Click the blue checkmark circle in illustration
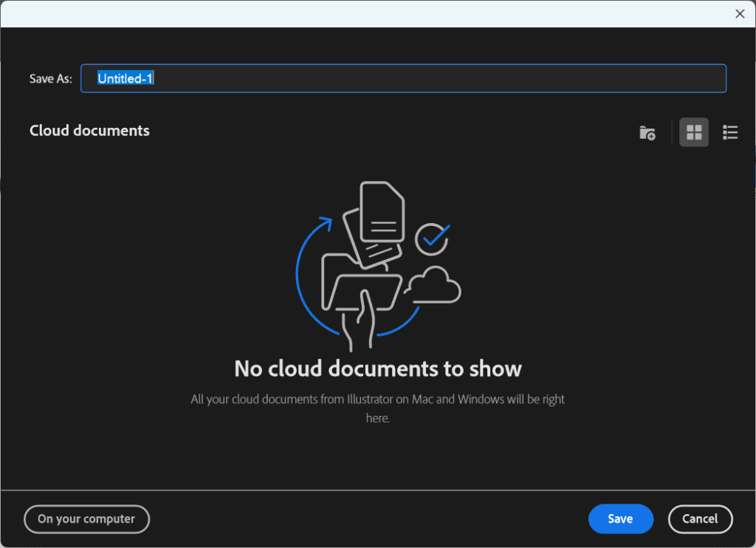 pos(432,238)
